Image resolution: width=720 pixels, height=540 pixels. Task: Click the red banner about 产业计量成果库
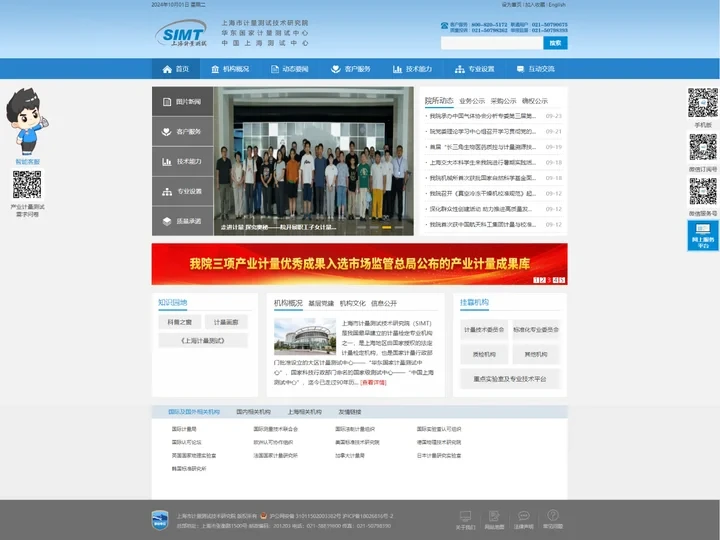(360, 264)
